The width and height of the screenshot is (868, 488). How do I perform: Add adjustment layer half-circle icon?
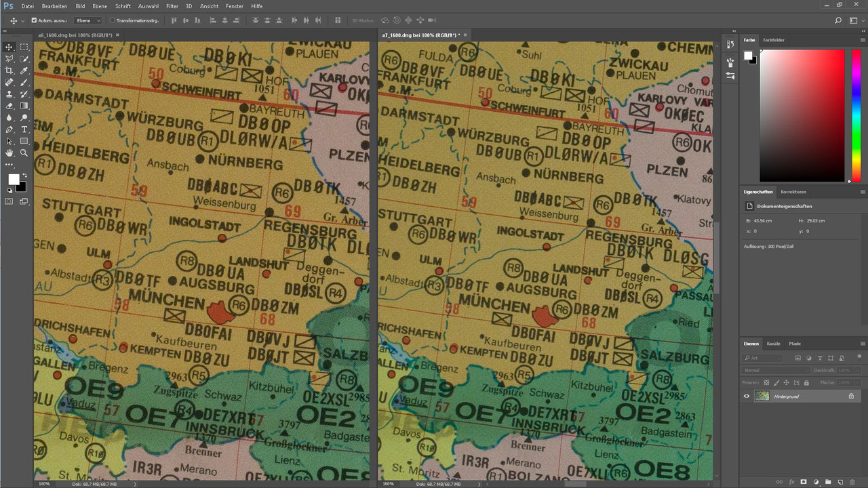816,482
